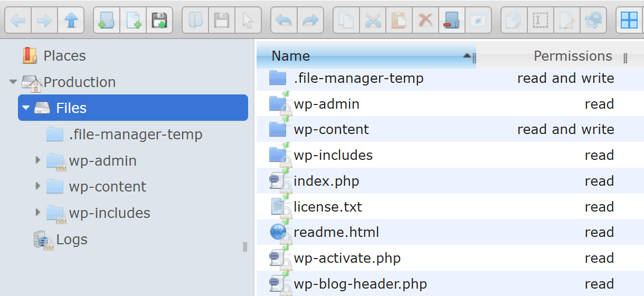Click wp-content's 'read and write' permission
This screenshot has height=296, width=644.
point(566,129)
